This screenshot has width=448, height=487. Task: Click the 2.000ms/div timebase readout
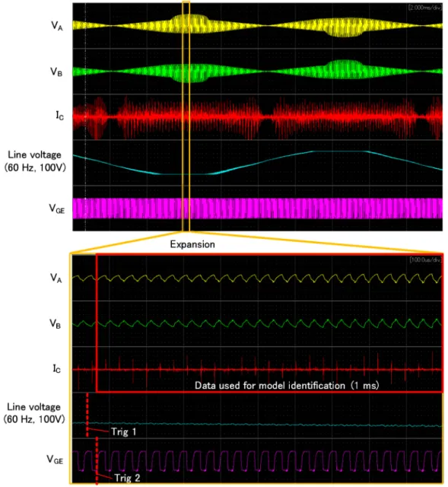[x=424, y=8]
